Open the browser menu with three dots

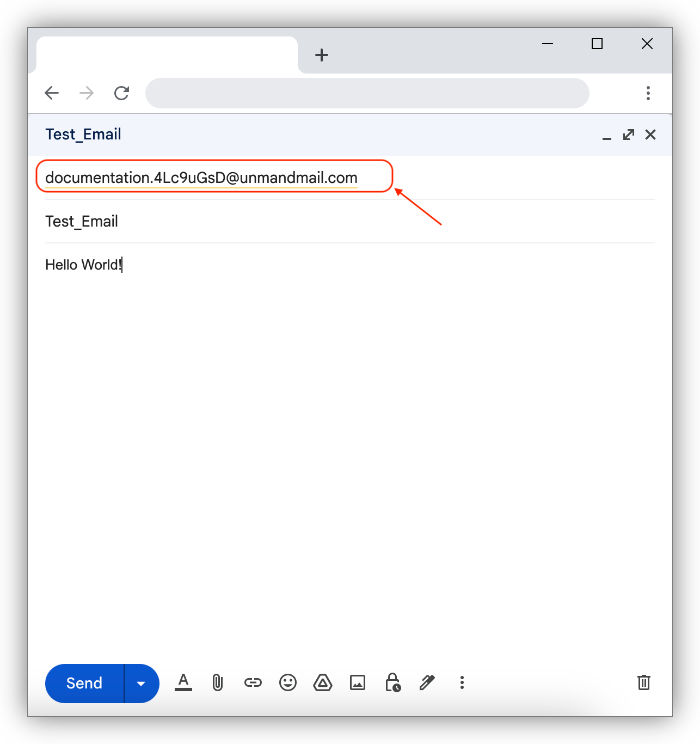(648, 93)
